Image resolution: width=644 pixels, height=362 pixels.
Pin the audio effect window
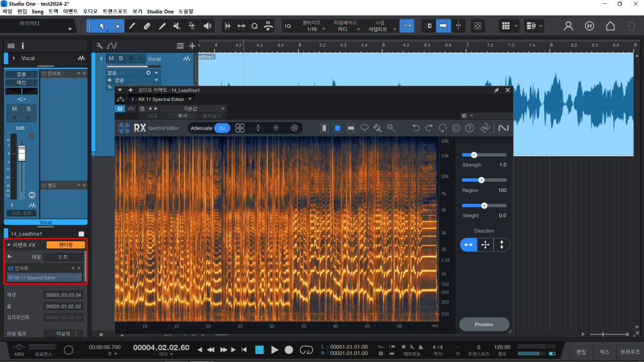496,90
